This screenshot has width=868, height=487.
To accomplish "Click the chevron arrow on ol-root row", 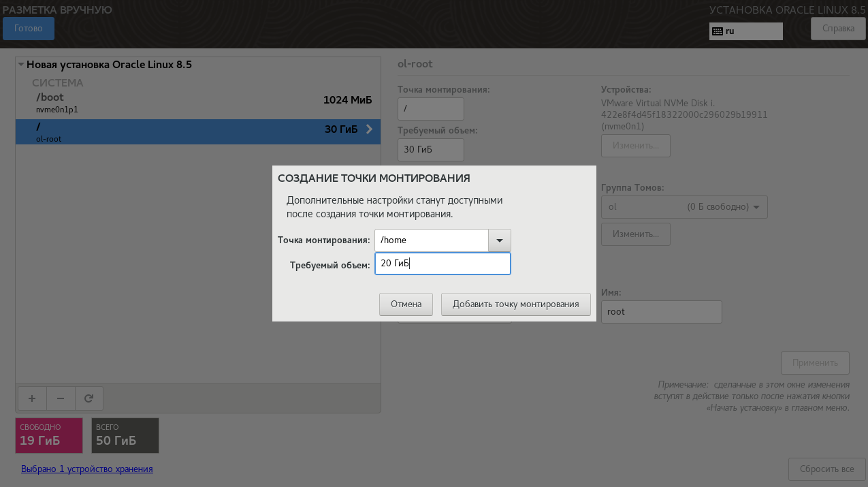I will (x=369, y=129).
